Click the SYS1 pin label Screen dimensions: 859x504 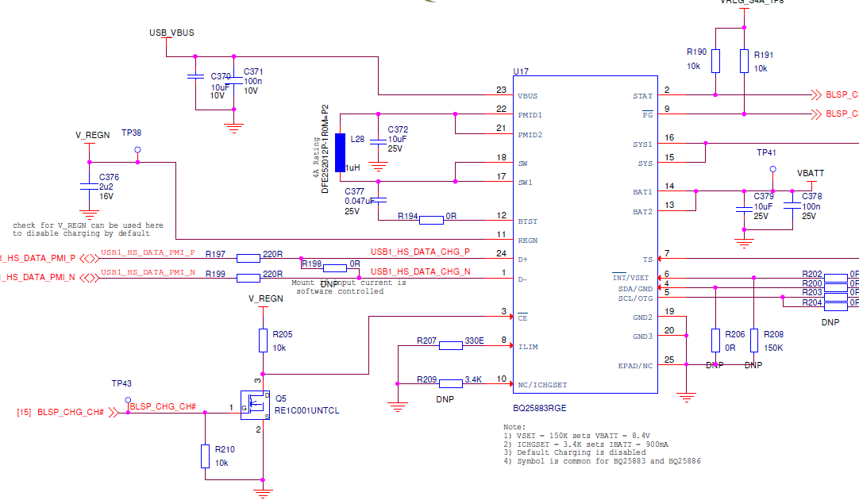coord(642,144)
